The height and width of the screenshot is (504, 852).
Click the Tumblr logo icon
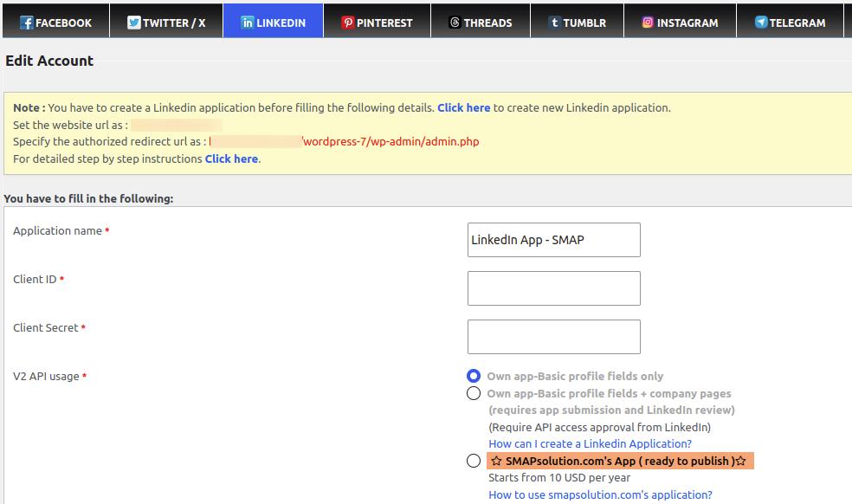point(554,23)
